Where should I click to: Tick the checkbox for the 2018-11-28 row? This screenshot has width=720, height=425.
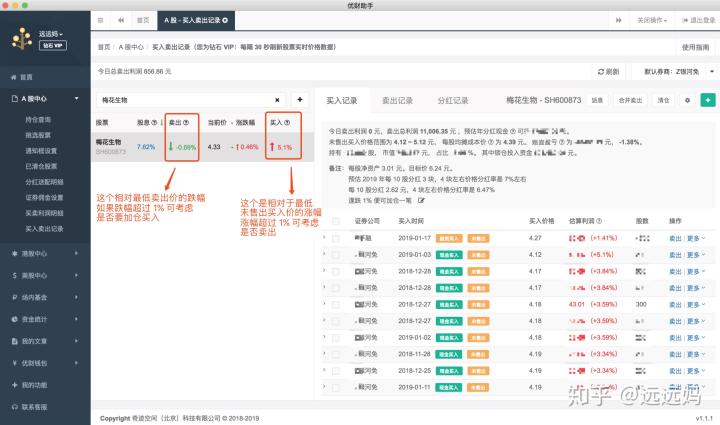pos(336,354)
